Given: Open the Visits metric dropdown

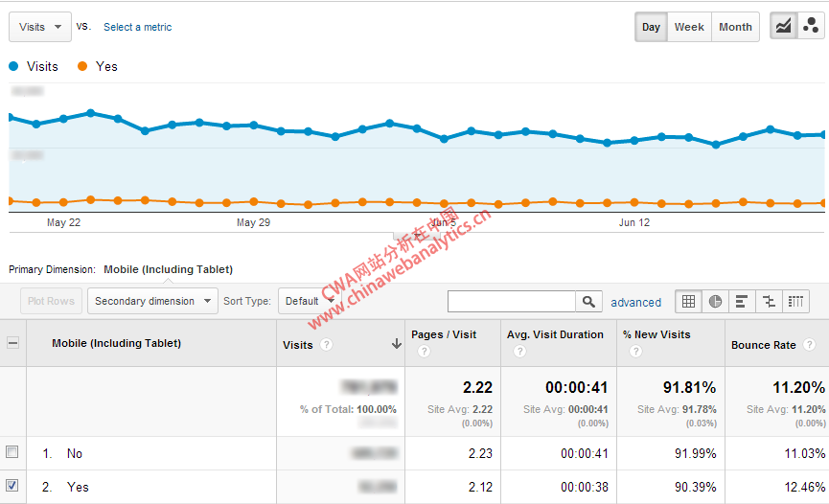Looking at the screenshot, I should 40,27.
